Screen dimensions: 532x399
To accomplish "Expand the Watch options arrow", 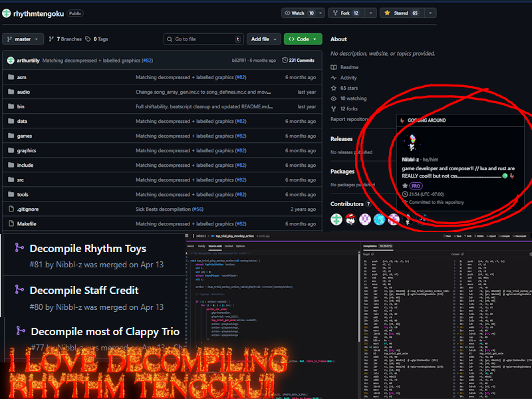I will pyautogui.click(x=320, y=13).
